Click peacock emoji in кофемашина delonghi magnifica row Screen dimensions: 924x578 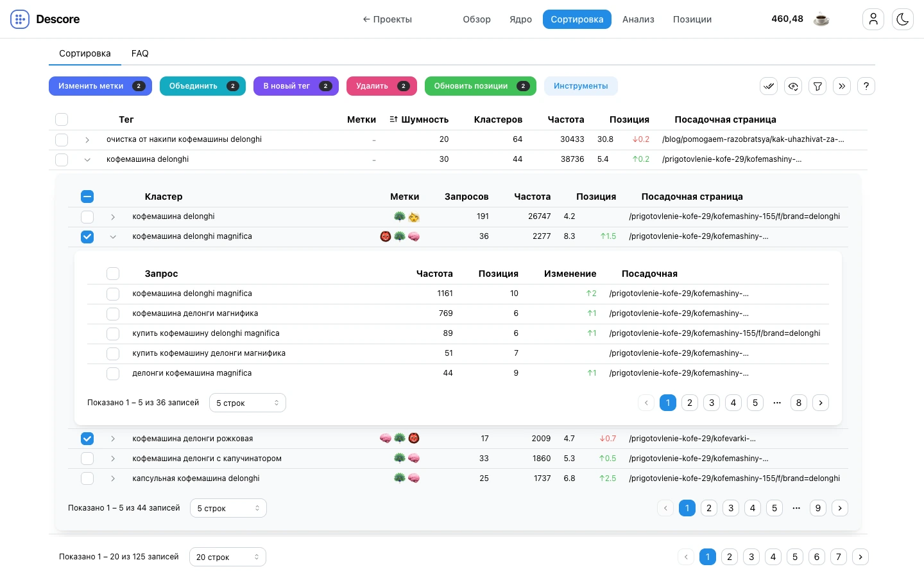coord(400,236)
